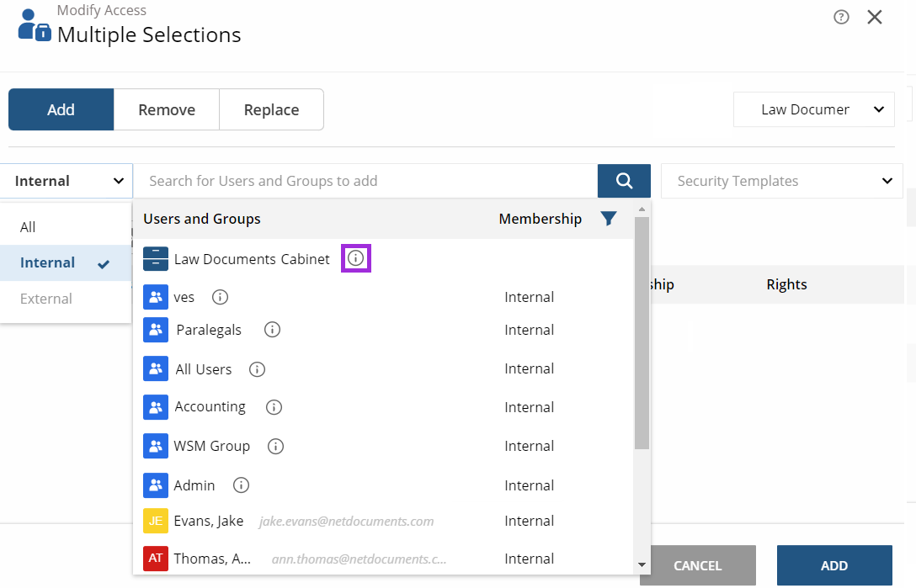Click the search magnifier button

(624, 181)
